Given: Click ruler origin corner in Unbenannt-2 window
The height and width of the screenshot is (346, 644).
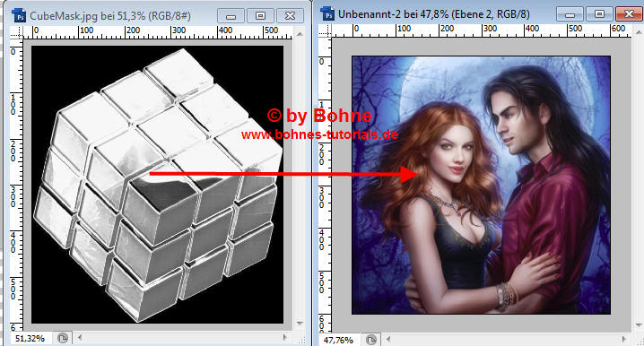Looking at the screenshot, I should tap(325, 30).
